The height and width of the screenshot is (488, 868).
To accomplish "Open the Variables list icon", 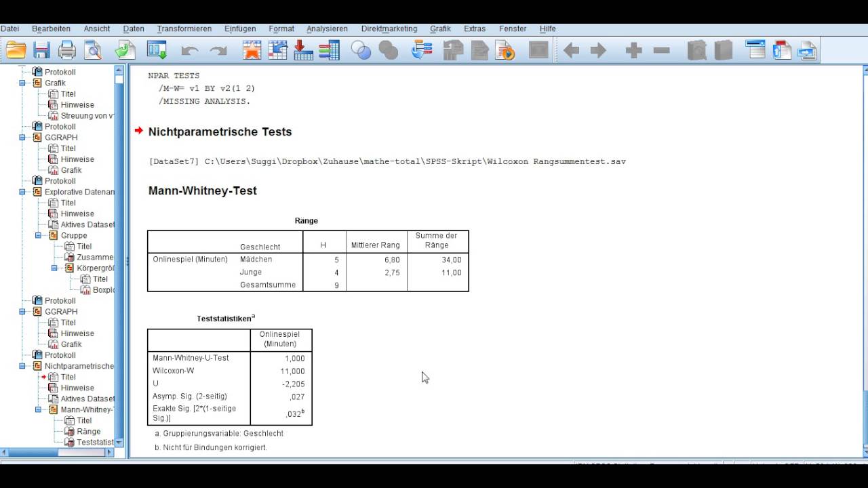I will [x=330, y=50].
